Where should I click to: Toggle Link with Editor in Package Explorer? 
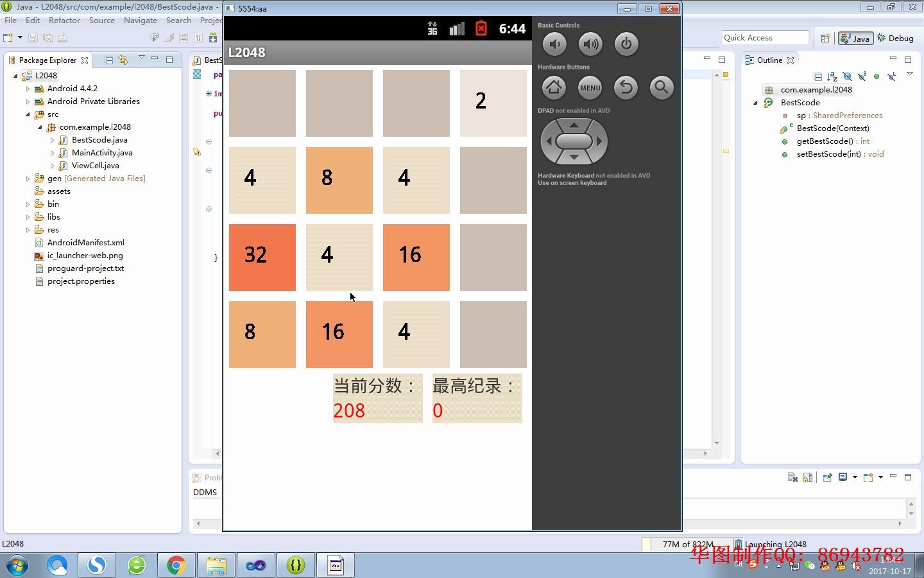tap(123, 60)
